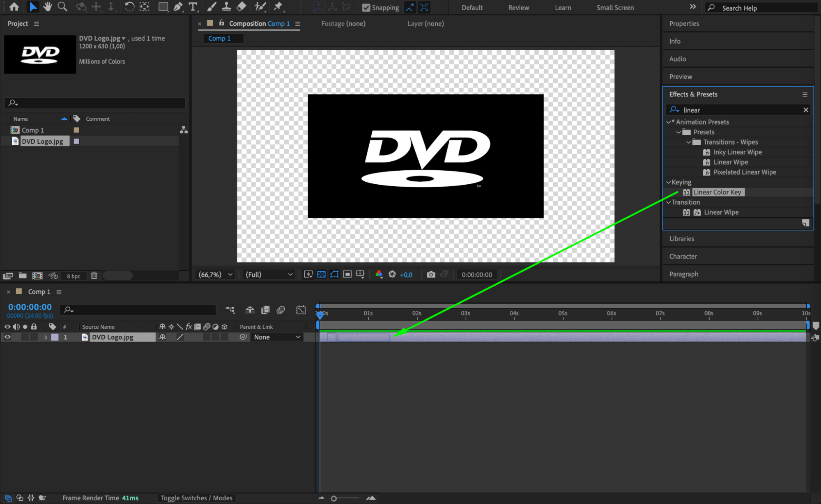
Task: Click Toggle Switches / Modes
Action: pyautogui.click(x=196, y=498)
